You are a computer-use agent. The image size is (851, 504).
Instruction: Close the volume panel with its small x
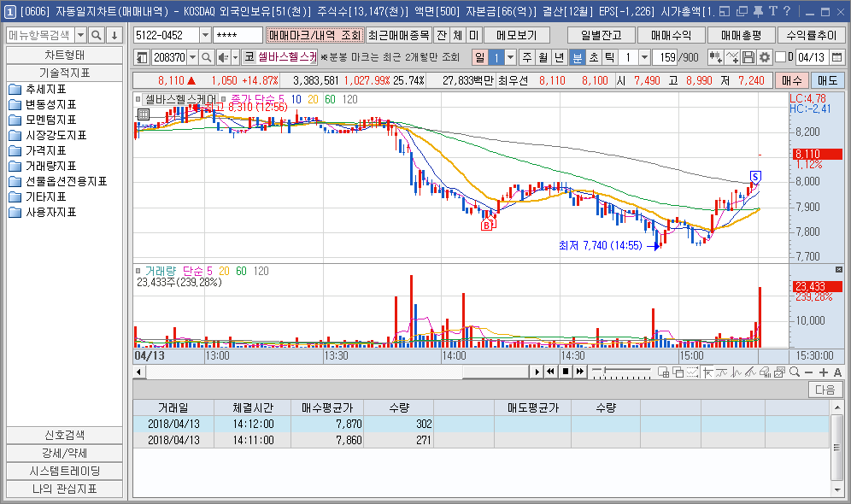tap(839, 270)
